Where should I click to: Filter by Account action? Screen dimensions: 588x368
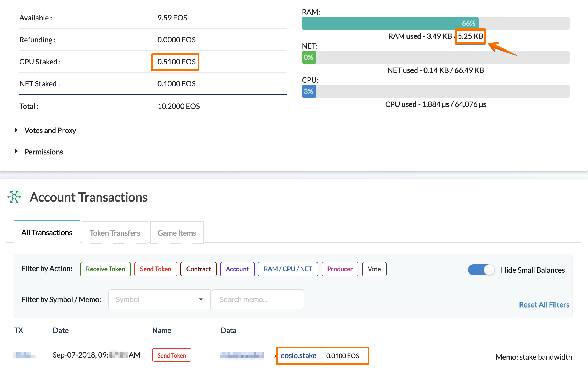[x=237, y=269]
